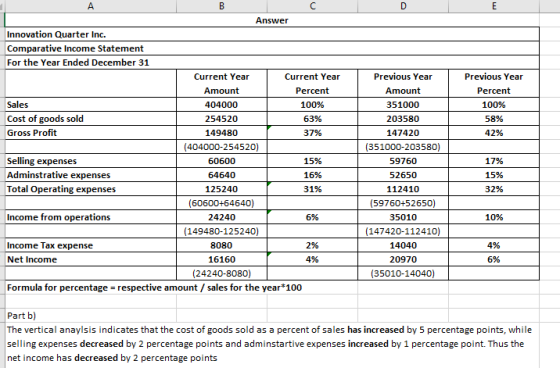This screenshot has width=560, height=368.
Task: Click 'Previous Year Amount' header cell
Action: 403,83
